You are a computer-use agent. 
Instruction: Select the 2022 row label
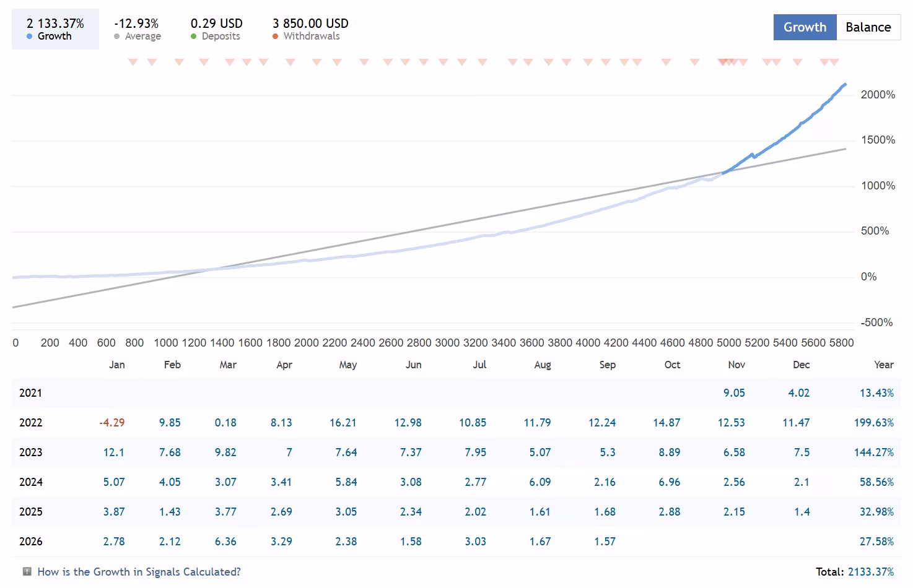30,423
